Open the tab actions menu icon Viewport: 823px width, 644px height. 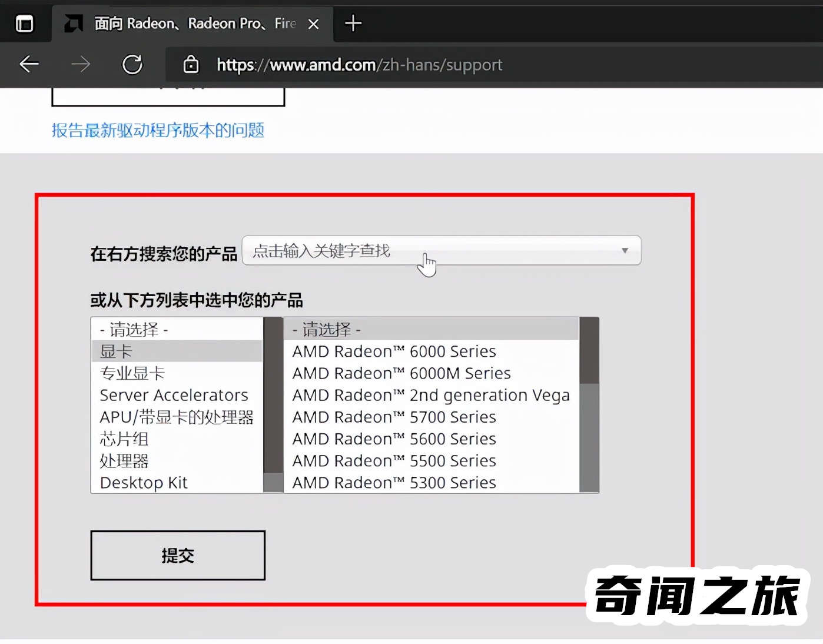(25, 24)
